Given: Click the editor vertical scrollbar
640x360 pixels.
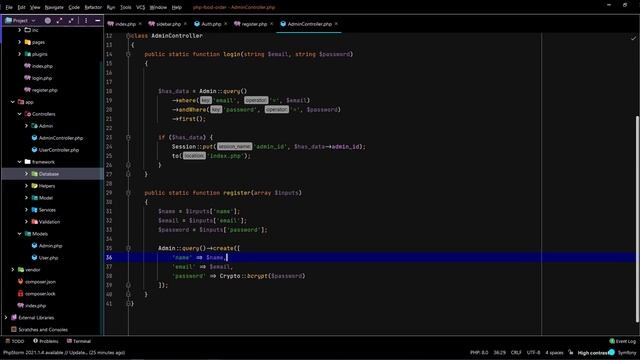Looking at the screenshot, I should pos(638,218).
